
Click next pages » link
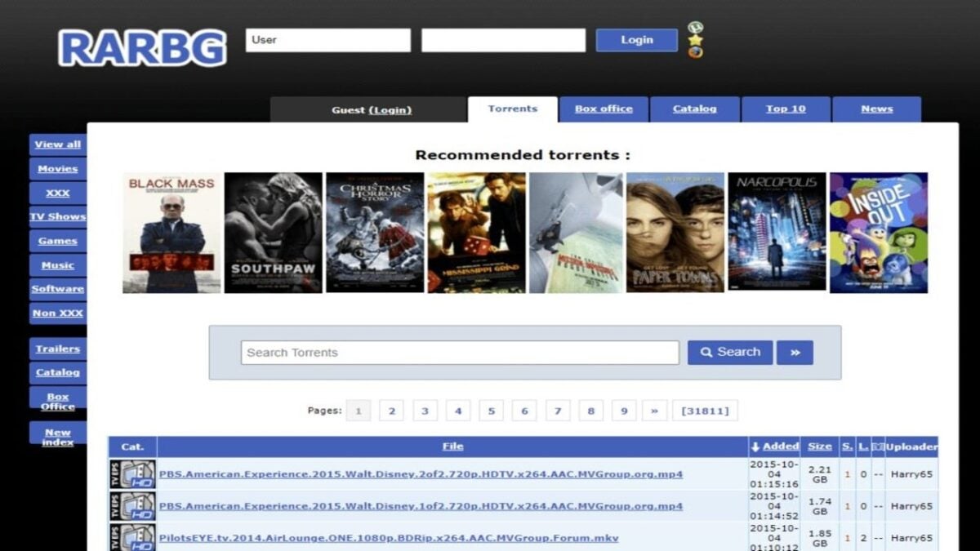pyautogui.click(x=654, y=411)
